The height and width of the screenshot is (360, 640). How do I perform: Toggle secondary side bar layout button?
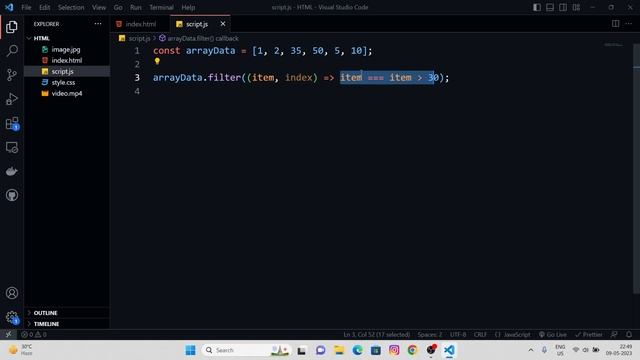563,7
